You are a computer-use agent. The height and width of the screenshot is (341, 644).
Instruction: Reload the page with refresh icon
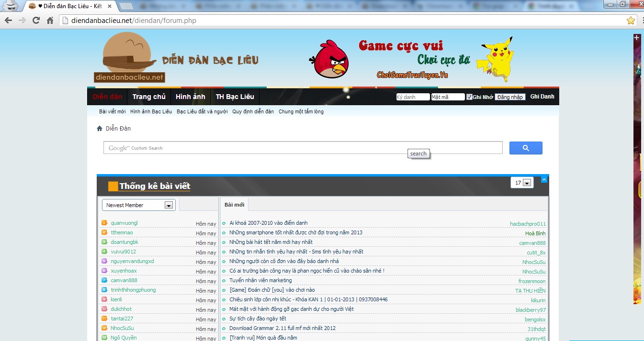pyautogui.click(x=36, y=21)
